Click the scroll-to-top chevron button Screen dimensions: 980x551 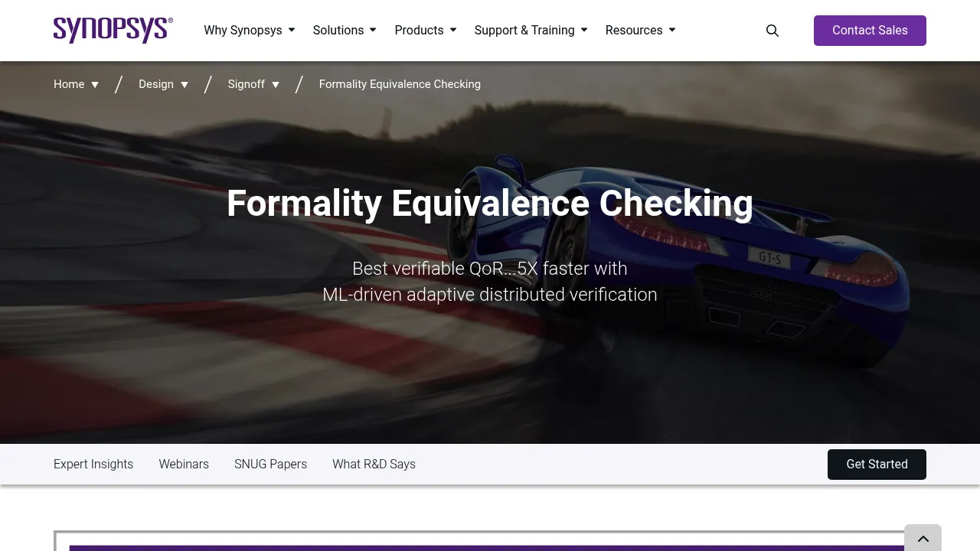923,538
